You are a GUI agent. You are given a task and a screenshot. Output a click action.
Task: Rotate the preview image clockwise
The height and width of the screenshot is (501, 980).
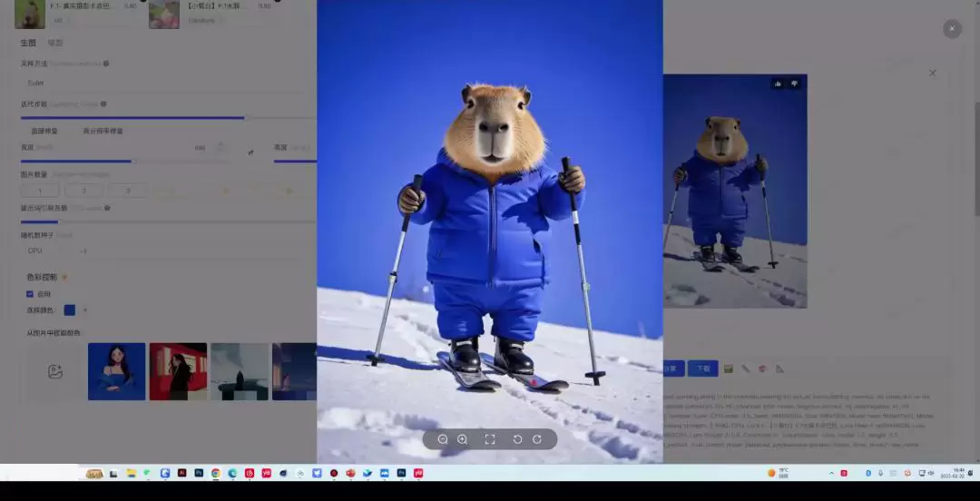537,439
